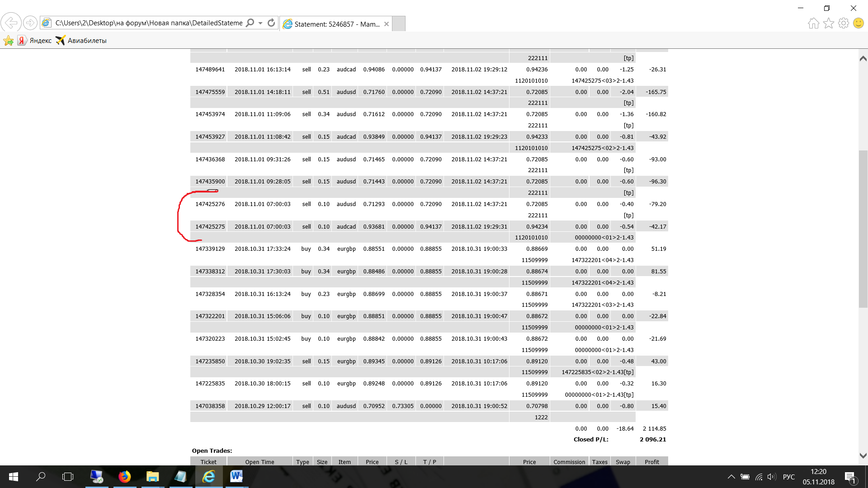
Task: Click the address bar file path field
Action: click(148, 23)
